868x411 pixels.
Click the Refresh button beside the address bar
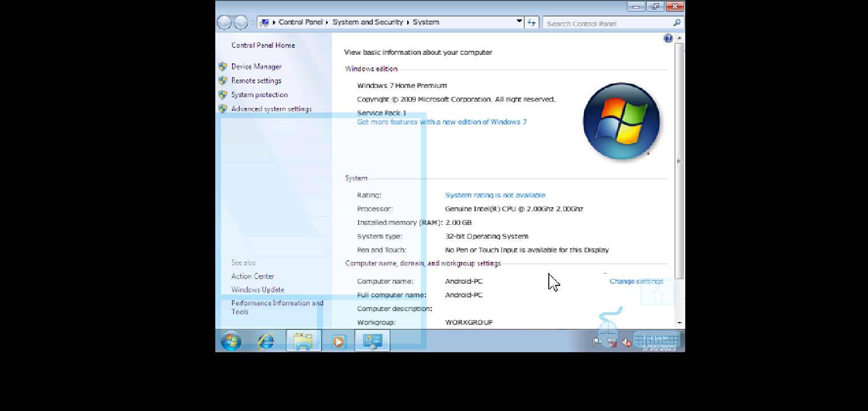532,22
